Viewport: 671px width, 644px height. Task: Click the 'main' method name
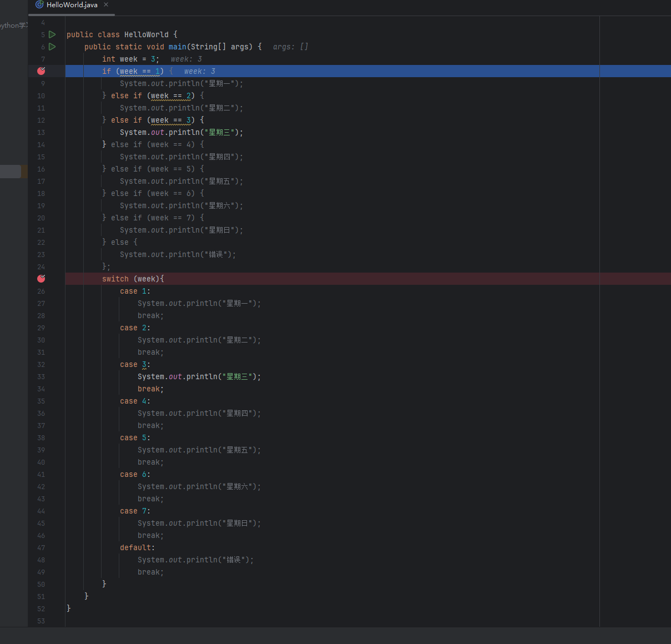[x=178, y=47]
